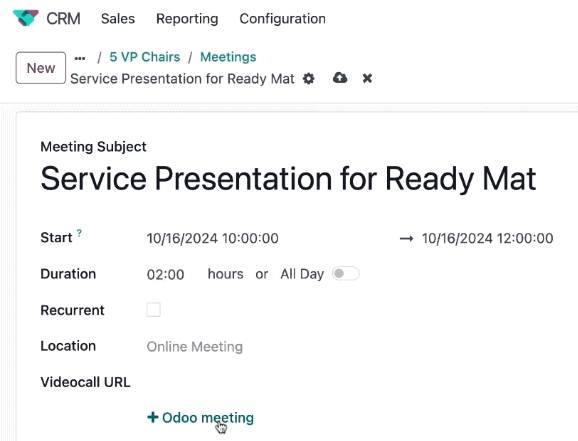Add an Odoo meeting link

tap(200, 417)
